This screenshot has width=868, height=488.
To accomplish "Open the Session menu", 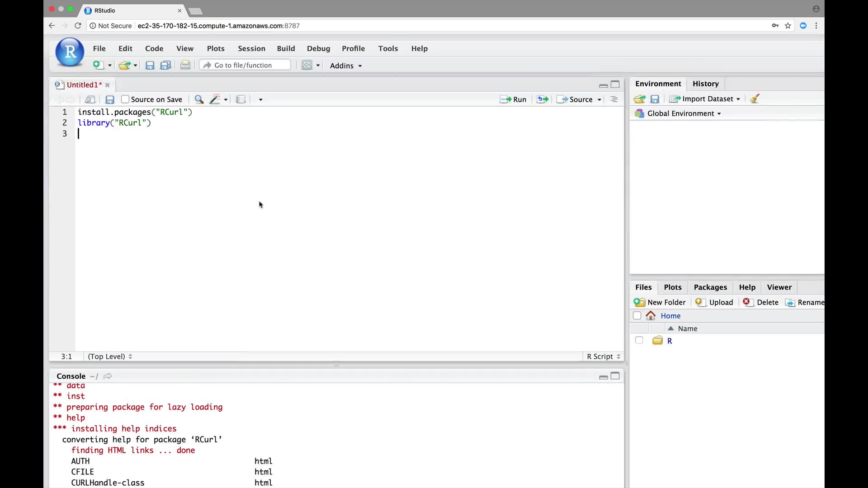I will [251, 48].
